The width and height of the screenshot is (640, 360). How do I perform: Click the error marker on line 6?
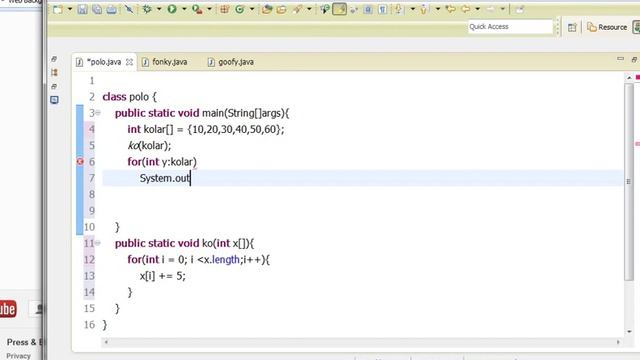[x=80, y=162]
